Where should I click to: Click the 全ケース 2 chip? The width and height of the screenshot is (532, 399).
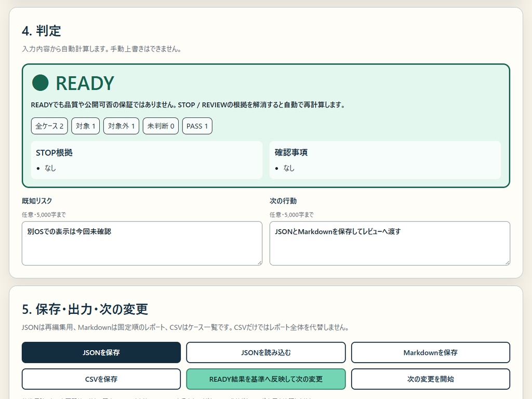point(49,126)
